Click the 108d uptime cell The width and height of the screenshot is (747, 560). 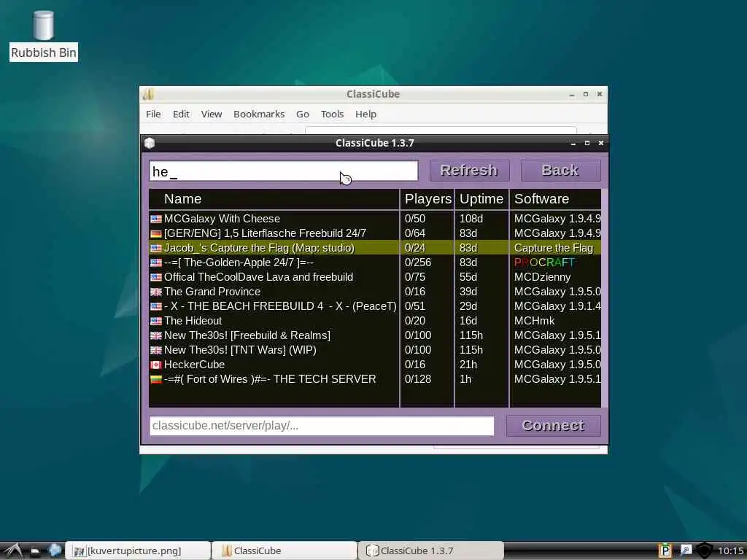(x=471, y=219)
